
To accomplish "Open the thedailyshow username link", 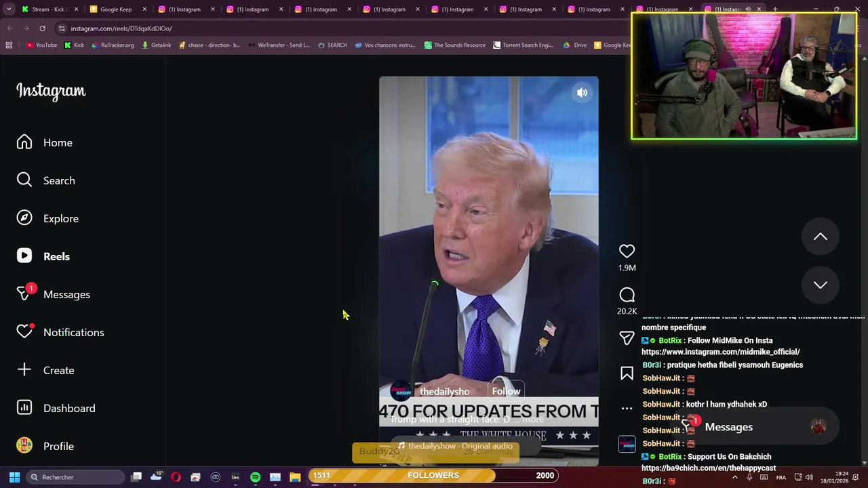I will click(444, 392).
